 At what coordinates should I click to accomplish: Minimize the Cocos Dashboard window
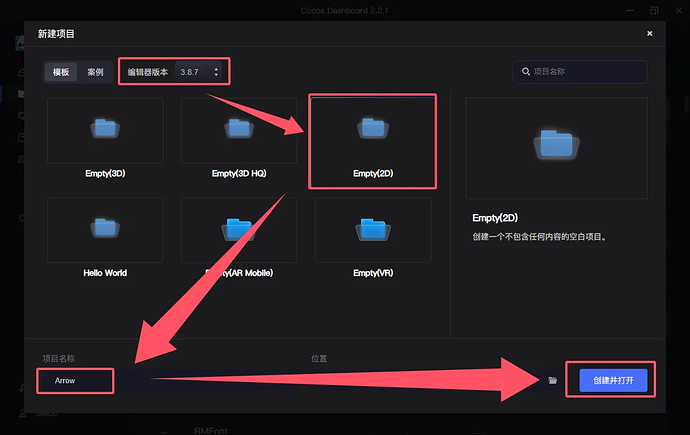coord(630,11)
